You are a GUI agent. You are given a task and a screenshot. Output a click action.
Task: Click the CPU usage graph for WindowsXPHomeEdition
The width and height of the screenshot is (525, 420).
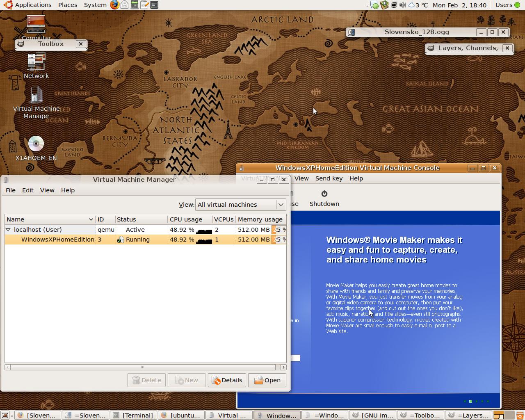[204, 240]
